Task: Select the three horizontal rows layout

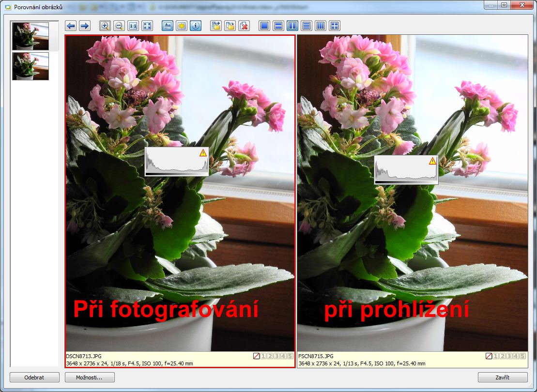Action: click(307, 26)
